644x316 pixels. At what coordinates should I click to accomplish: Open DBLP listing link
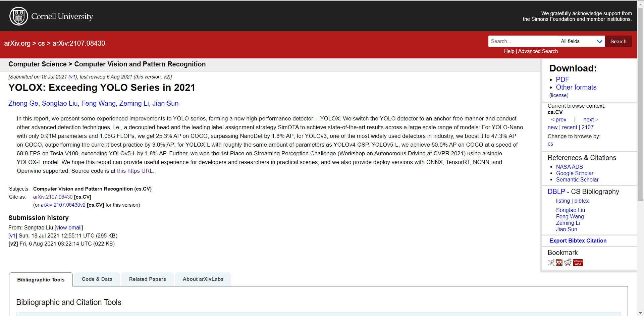pos(563,201)
